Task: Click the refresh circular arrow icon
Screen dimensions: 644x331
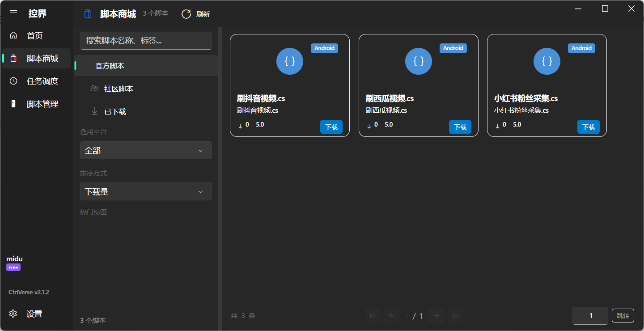Action: click(186, 14)
